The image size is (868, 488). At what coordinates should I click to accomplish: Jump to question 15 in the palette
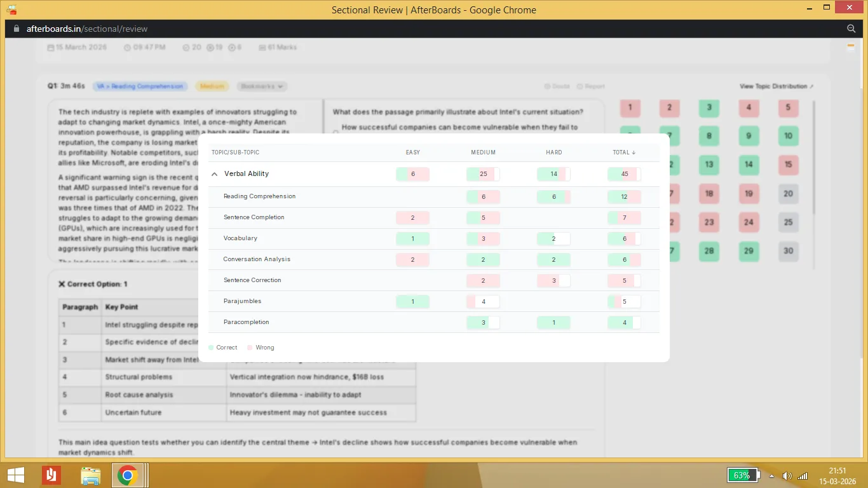pyautogui.click(x=788, y=165)
